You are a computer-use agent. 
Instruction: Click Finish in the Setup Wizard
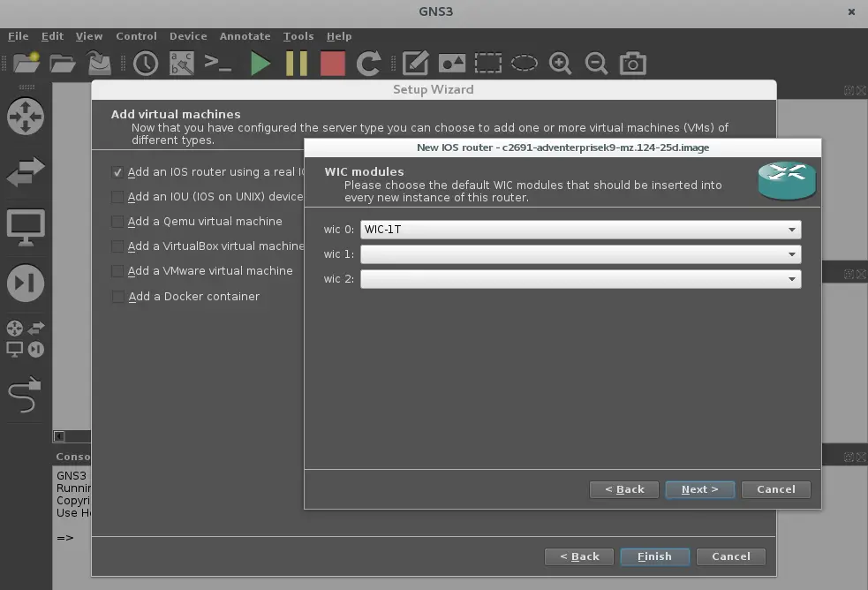(x=655, y=556)
